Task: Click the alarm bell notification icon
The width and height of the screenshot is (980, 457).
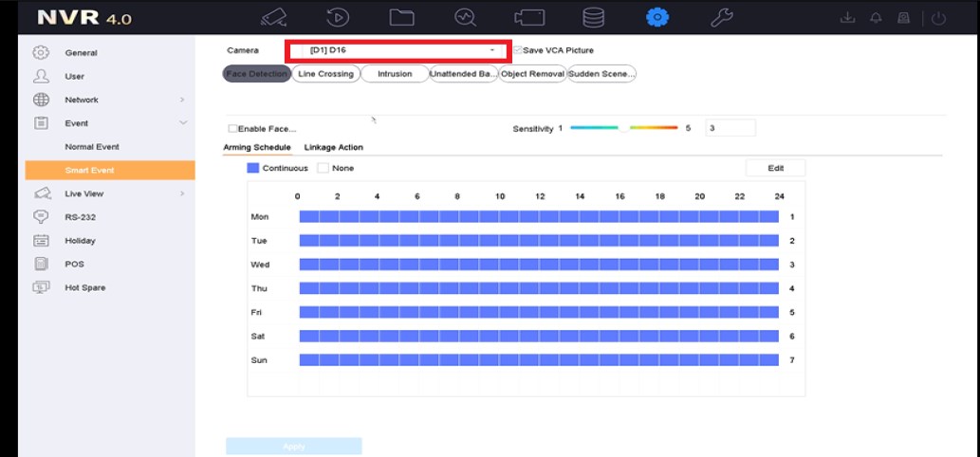Action: [875, 19]
